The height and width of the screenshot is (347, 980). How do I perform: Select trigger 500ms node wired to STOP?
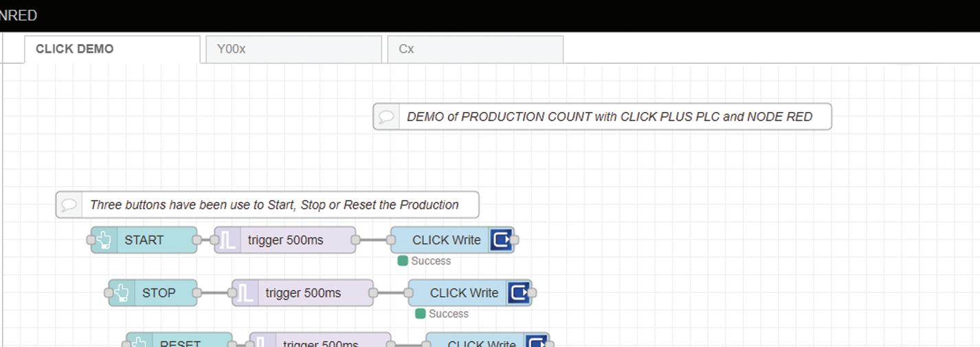303,293
